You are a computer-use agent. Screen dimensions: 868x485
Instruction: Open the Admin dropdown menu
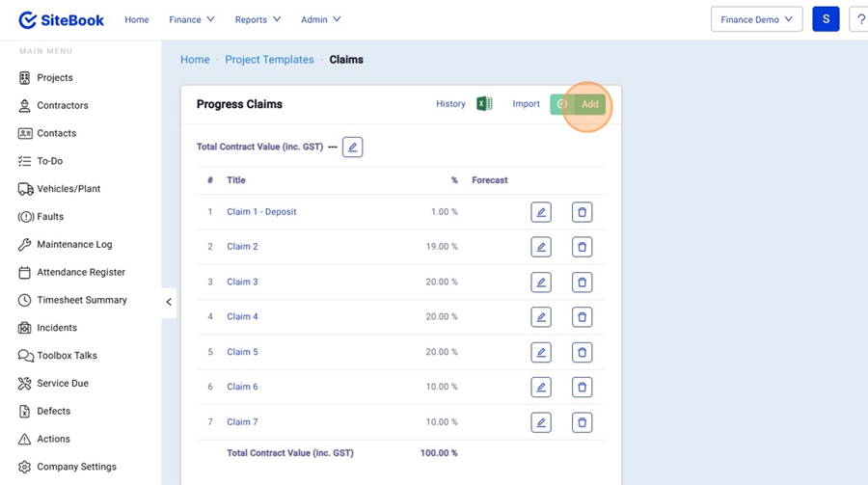(x=320, y=19)
